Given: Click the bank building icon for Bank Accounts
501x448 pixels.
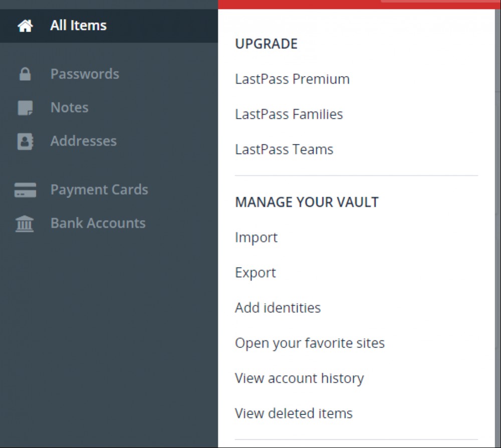Looking at the screenshot, I should 25,223.
